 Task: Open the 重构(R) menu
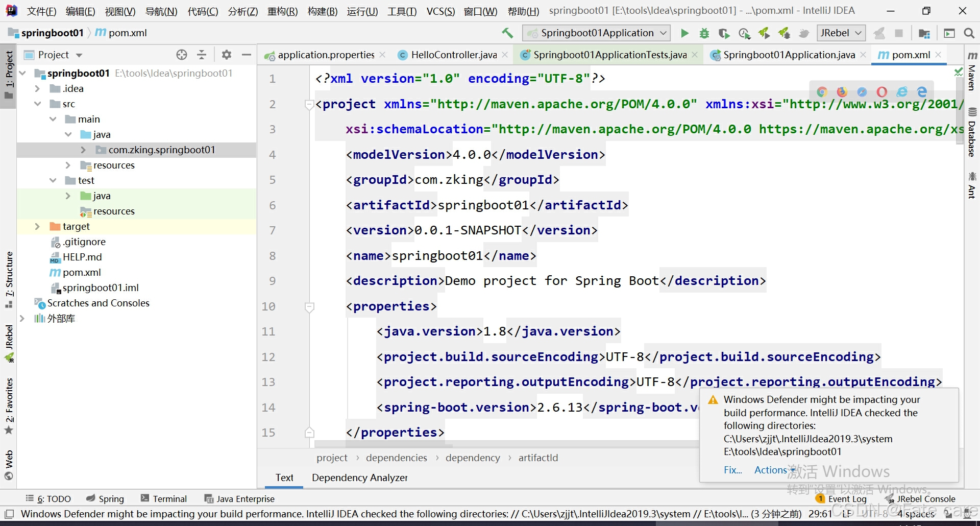pos(282,11)
